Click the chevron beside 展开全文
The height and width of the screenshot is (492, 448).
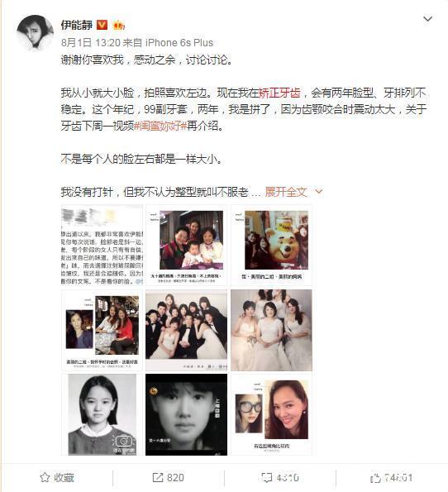coord(319,191)
